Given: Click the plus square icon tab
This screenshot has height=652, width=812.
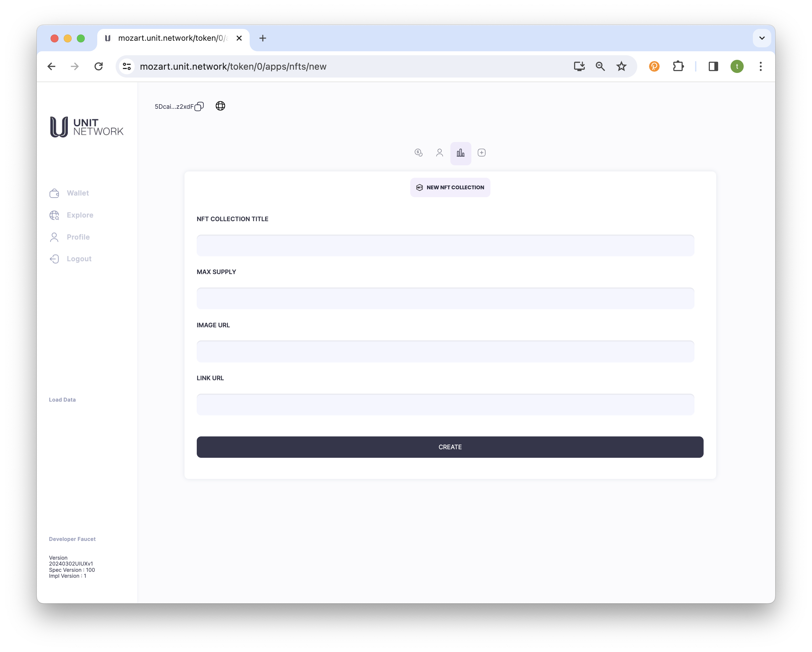Looking at the screenshot, I should point(481,152).
